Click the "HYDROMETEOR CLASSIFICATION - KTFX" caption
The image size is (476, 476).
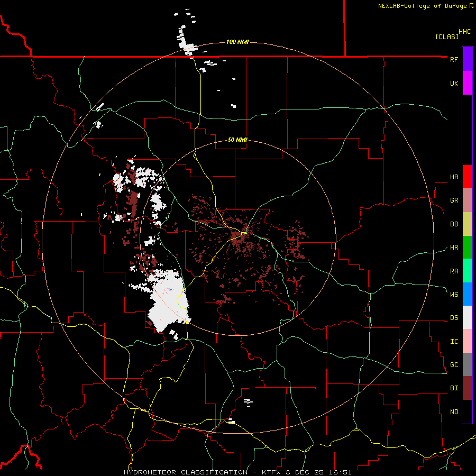(x=204, y=472)
